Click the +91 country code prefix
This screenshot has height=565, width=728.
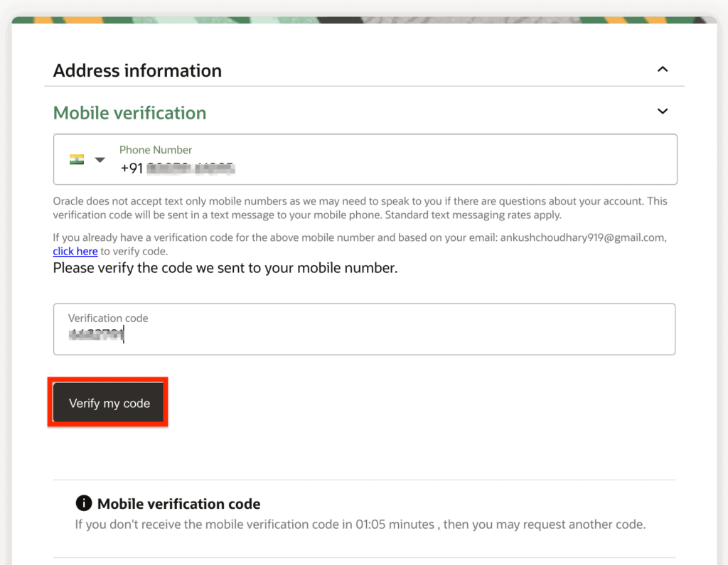[x=132, y=168]
